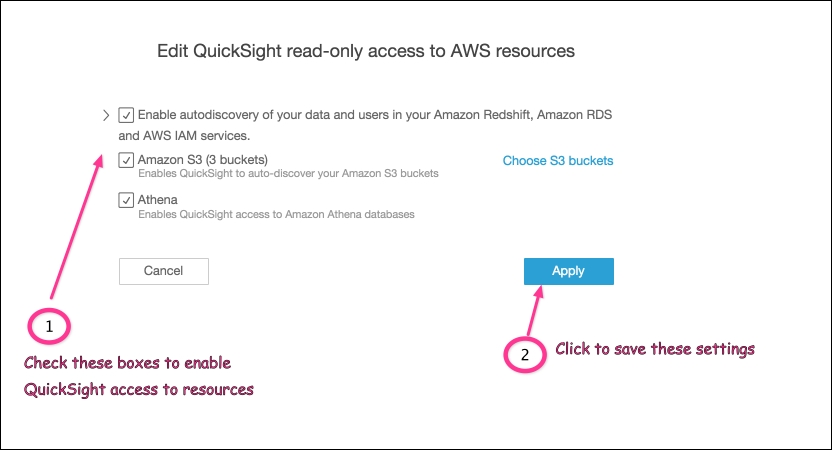Toggle the Amazon S3 checkbox
This screenshot has width=832, height=450.
(x=126, y=160)
